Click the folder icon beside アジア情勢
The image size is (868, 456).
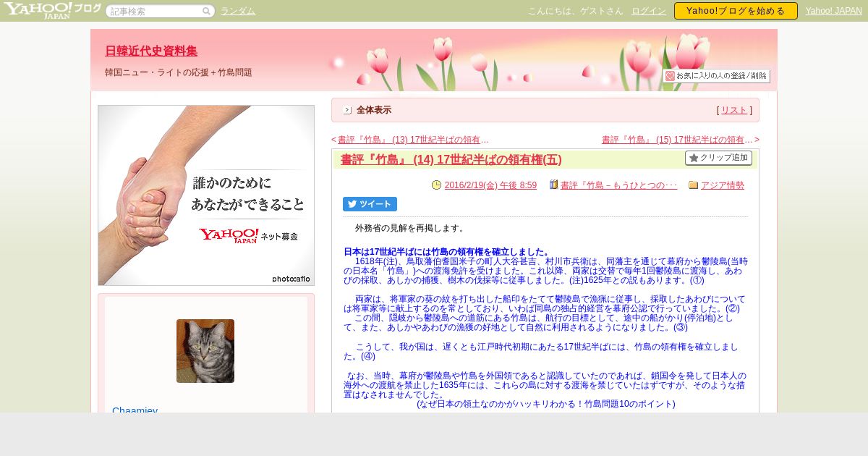click(693, 185)
